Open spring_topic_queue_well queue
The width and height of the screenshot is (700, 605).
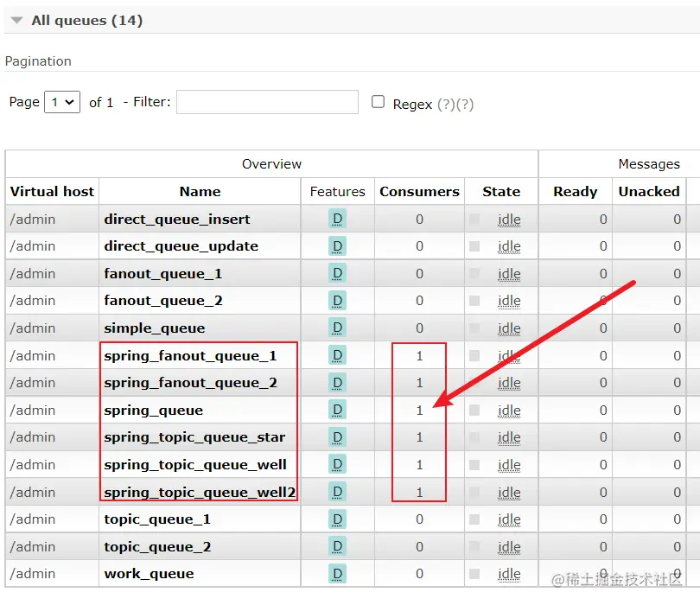point(195,465)
